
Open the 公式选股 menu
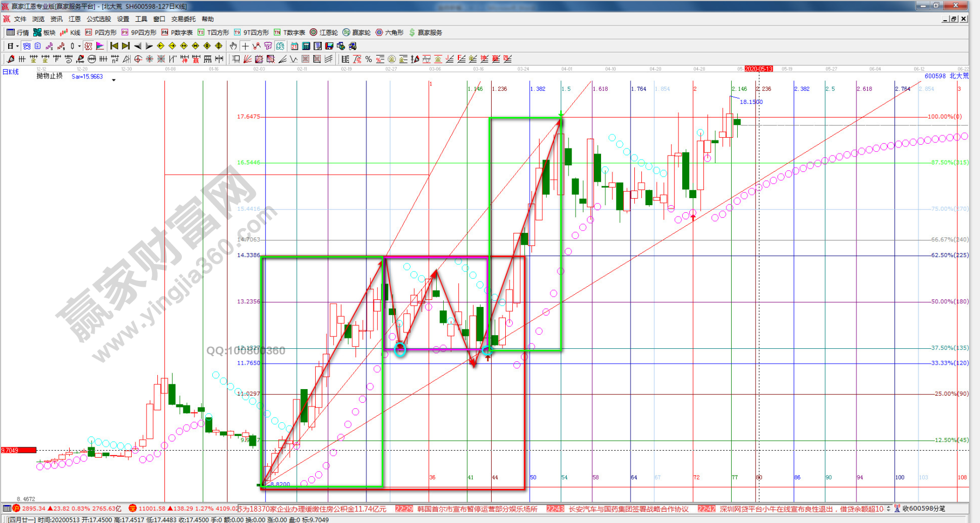pyautogui.click(x=99, y=19)
